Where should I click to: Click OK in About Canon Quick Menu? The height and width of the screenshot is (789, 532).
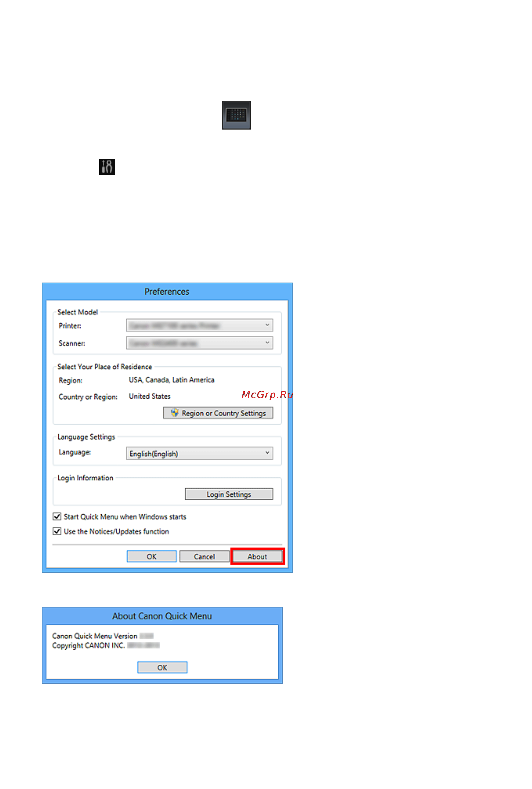(x=162, y=667)
